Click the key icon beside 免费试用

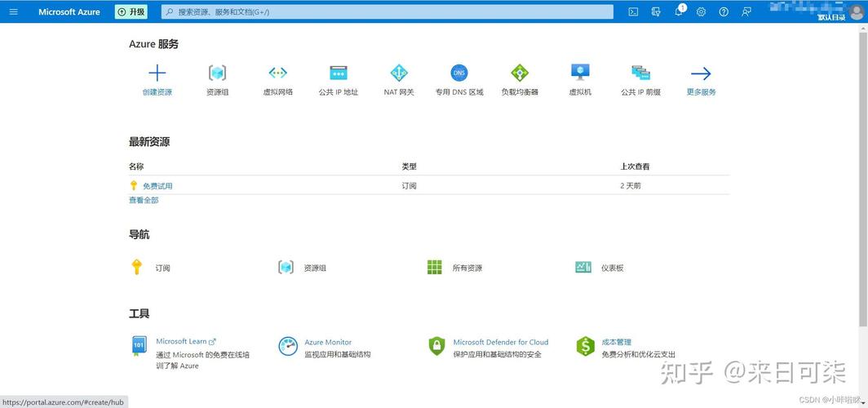(x=134, y=185)
